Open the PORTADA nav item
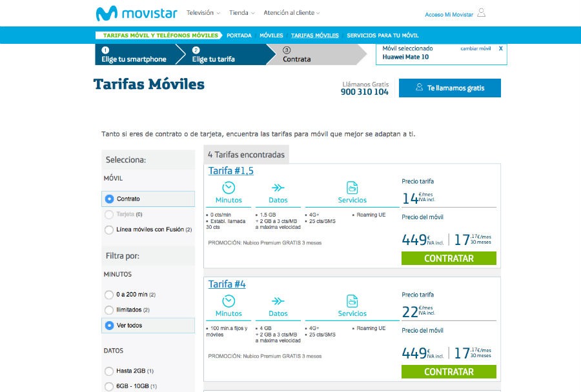This screenshot has height=392, width=581. click(239, 35)
